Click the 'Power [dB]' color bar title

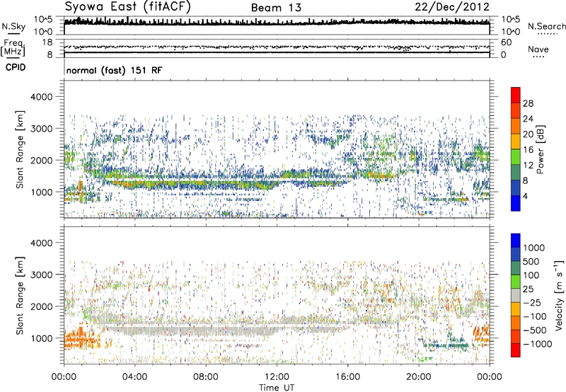tap(540, 149)
